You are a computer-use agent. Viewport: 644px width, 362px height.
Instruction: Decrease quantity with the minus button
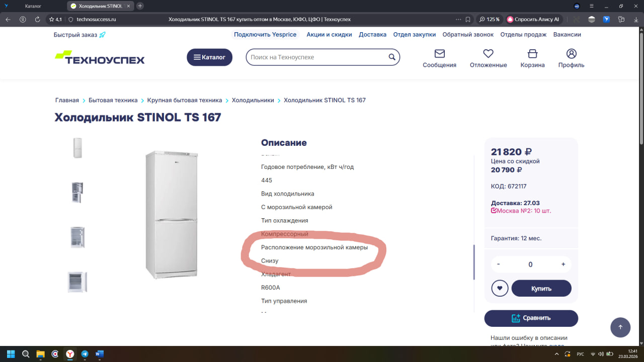499,264
